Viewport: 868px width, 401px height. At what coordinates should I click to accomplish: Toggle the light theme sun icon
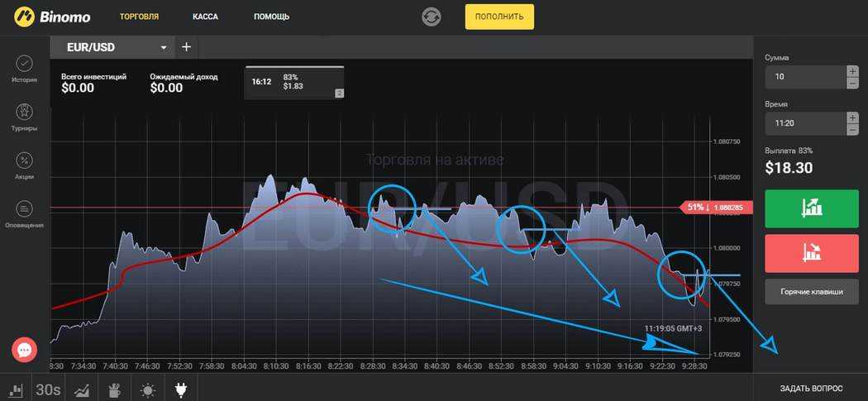coord(148,389)
